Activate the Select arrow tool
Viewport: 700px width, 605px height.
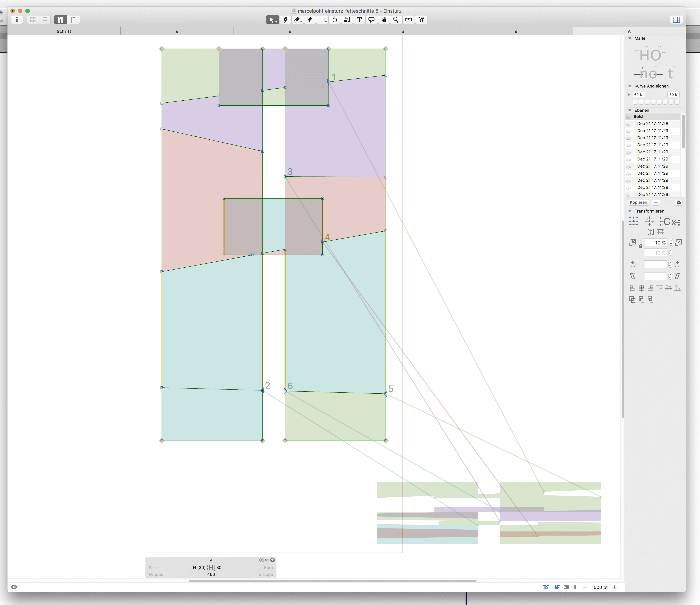[272, 20]
